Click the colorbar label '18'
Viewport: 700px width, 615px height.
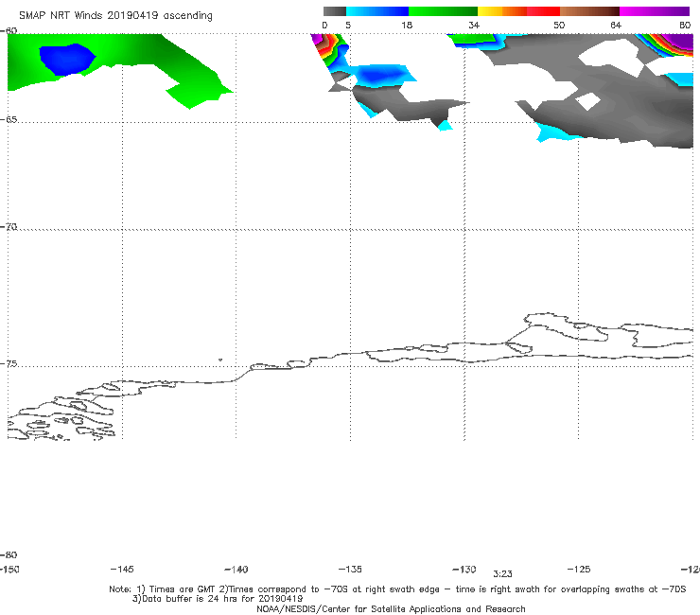(x=407, y=25)
